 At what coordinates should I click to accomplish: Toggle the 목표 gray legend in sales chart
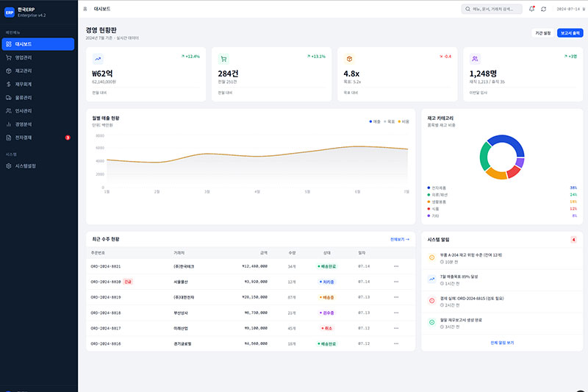pos(390,121)
